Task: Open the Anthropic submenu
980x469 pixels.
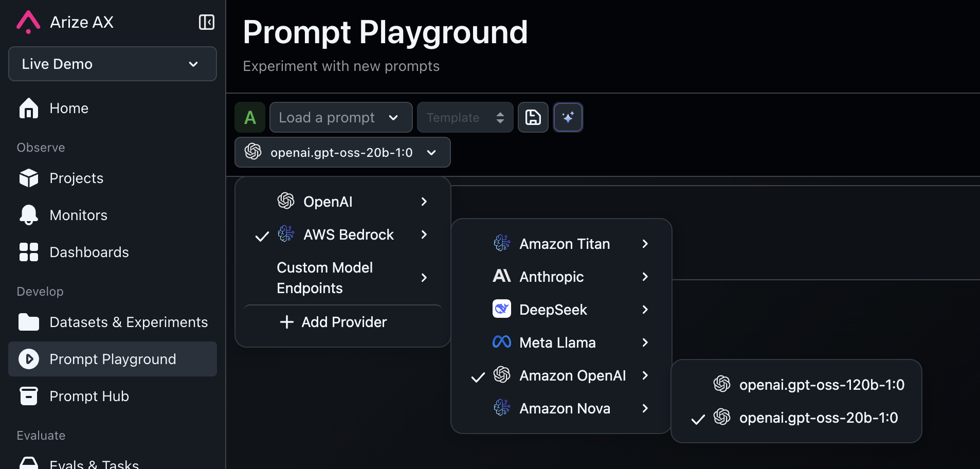Action: [552, 277]
